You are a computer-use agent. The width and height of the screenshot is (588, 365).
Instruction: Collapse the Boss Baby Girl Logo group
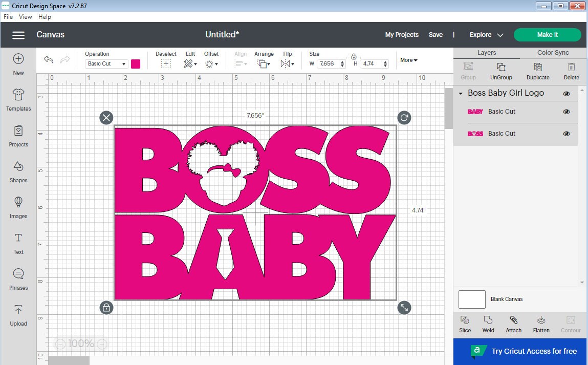click(460, 93)
